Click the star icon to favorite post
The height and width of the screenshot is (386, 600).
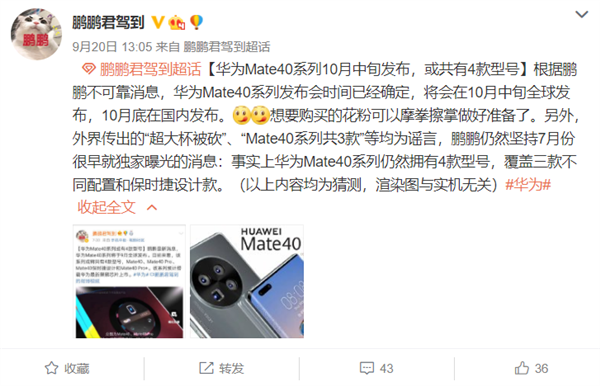tap(52, 368)
